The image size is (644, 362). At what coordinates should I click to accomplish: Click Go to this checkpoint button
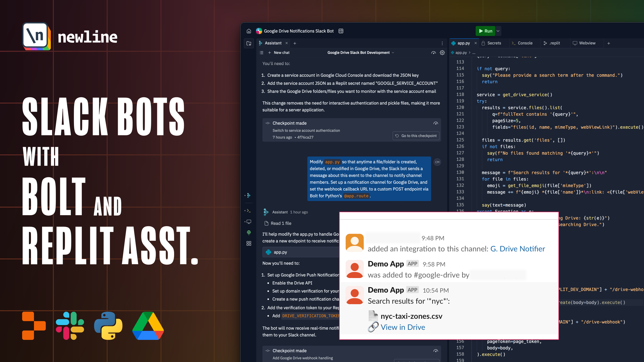(416, 136)
